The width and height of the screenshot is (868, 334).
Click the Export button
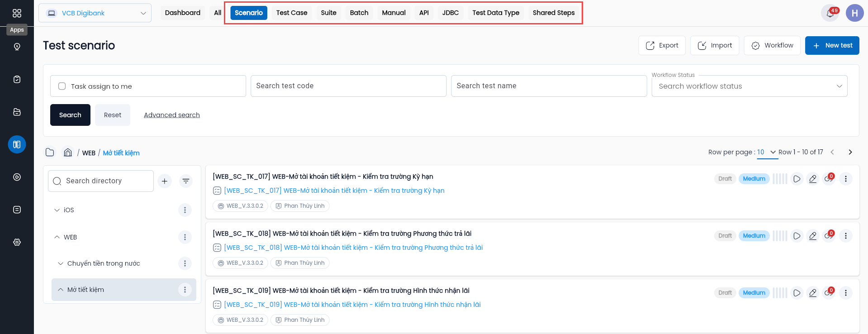click(x=662, y=45)
